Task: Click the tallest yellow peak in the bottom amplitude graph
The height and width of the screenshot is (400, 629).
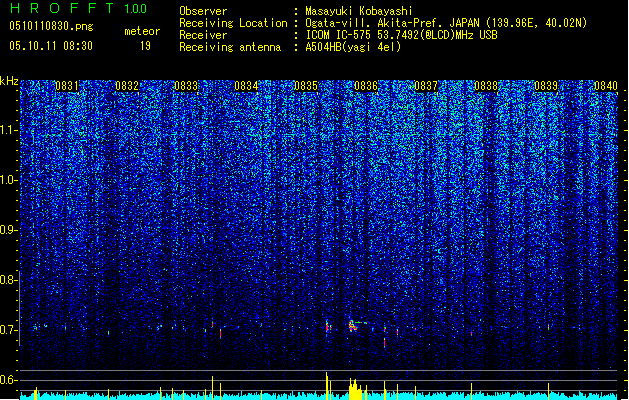Action: click(x=327, y=385)
